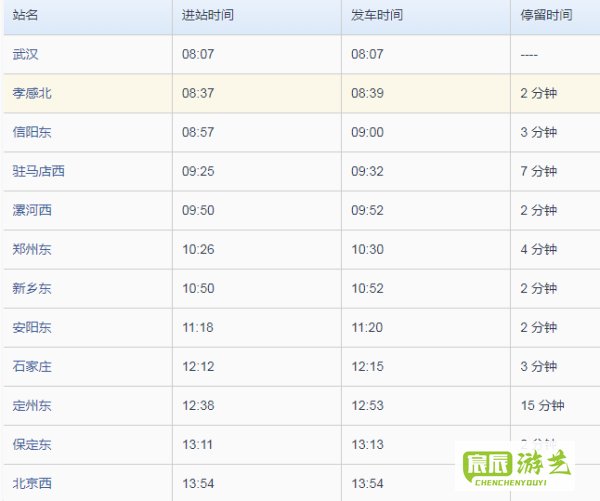Click 2 分钟 in the 孝感北 row
The height and width of the screenshot is (501, 600).
[538, 93]
